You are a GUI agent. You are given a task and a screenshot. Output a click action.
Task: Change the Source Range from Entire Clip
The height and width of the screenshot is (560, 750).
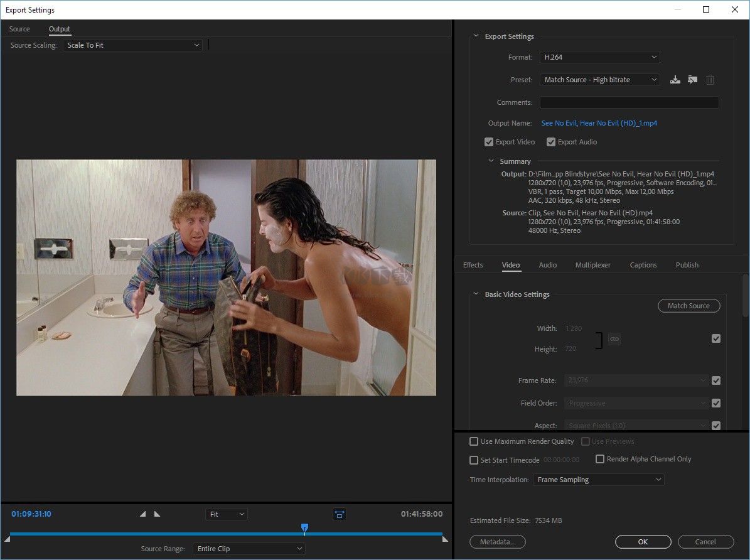pos(249,548)
